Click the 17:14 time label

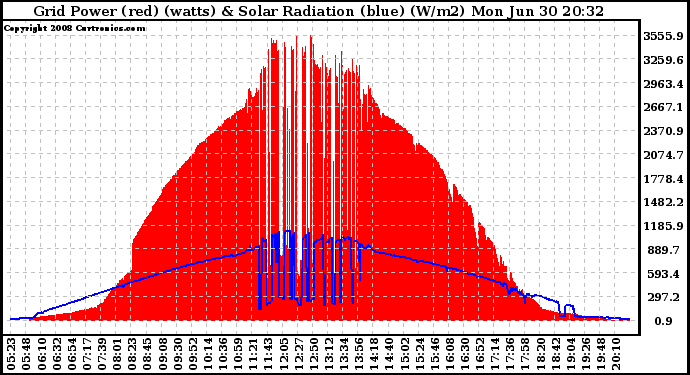point(495,354)
